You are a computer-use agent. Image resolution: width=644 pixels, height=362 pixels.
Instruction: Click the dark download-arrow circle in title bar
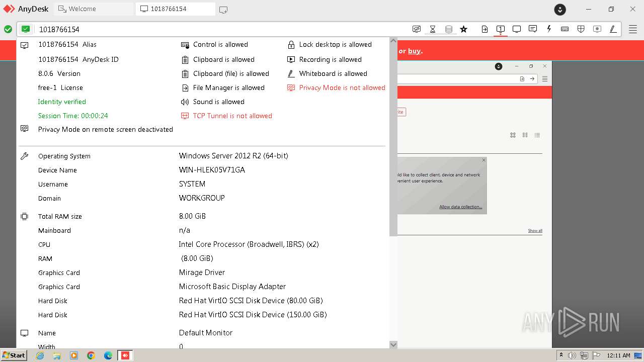560,9
